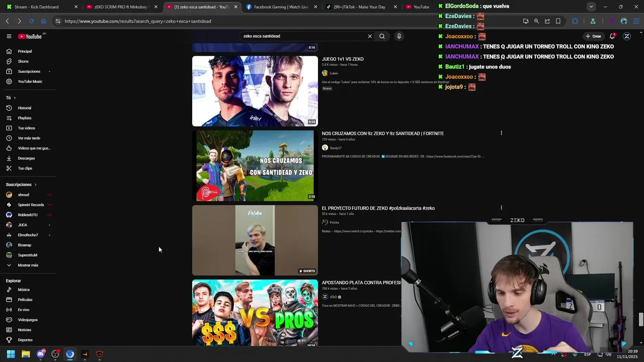Open the tab search dropdown arrow
Image resolution: width=644 pixels, height=362 pixels.
(591, 7)
